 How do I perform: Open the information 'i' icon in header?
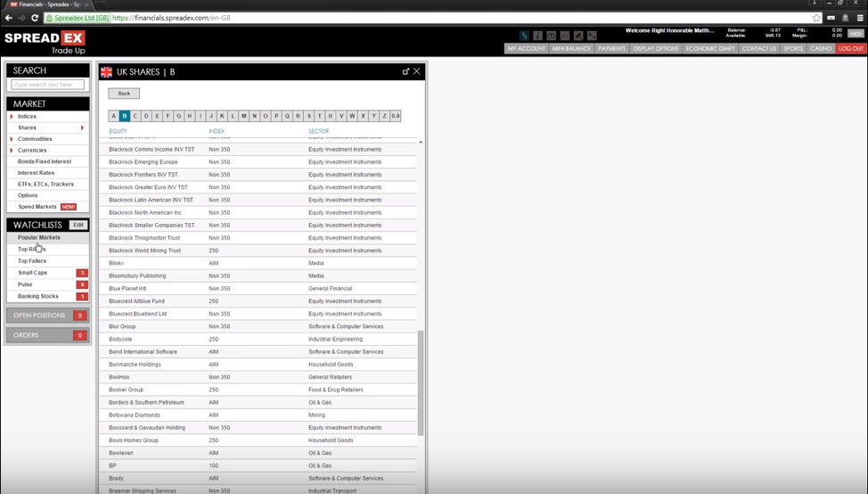[x=537, y=36]
